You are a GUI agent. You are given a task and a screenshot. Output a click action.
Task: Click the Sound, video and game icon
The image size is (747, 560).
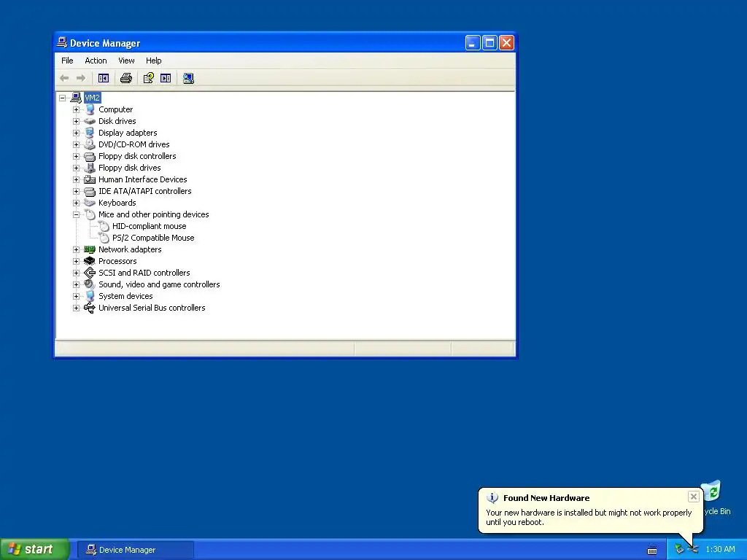(x=90, y=284)
